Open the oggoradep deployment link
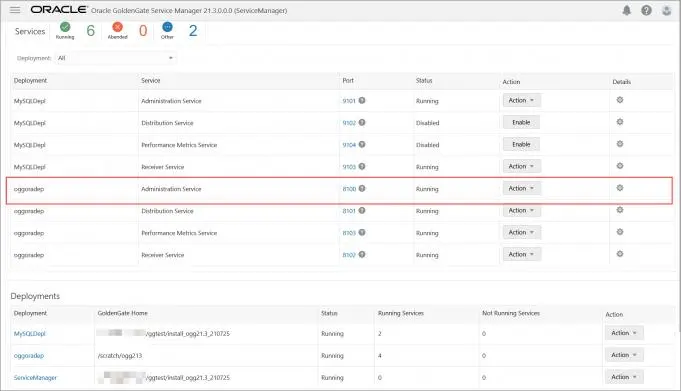Viewport: 681px width, 391px height. pos(29,355)
